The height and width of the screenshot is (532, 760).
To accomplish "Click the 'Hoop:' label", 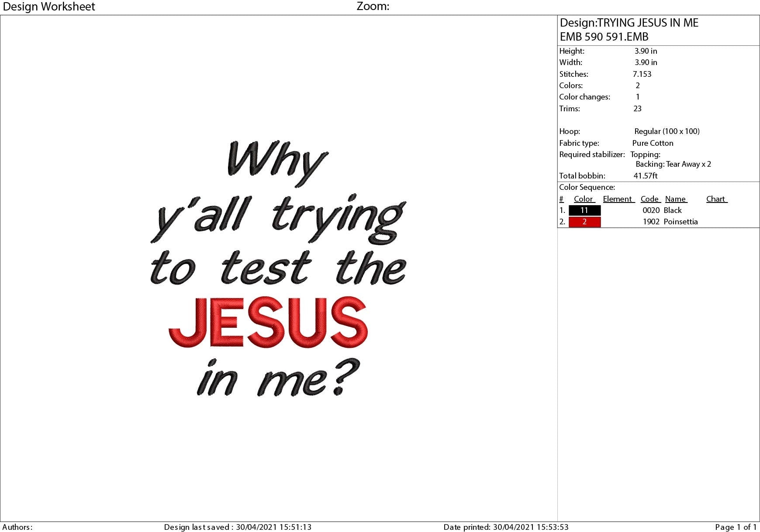I will point(570,131).
